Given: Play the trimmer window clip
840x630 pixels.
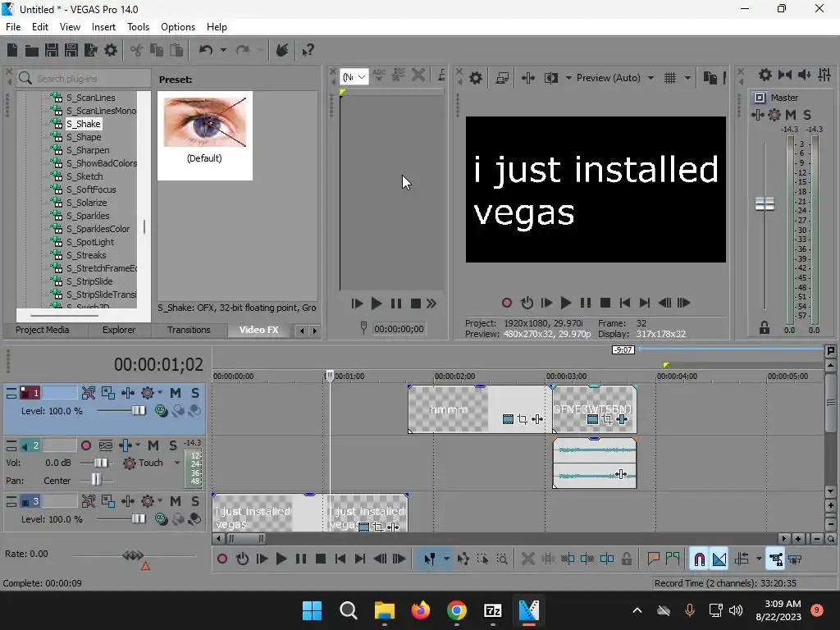Looking at the screenshot, I should 377,304.
